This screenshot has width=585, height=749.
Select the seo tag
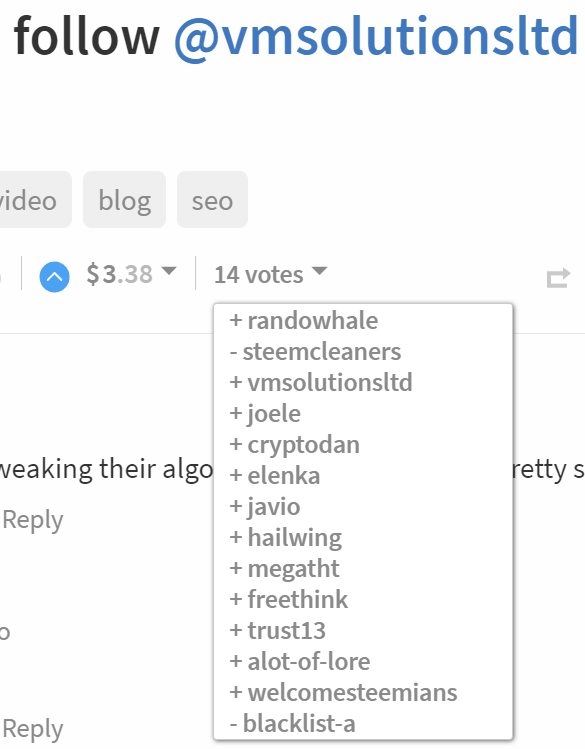click(213, 200)
